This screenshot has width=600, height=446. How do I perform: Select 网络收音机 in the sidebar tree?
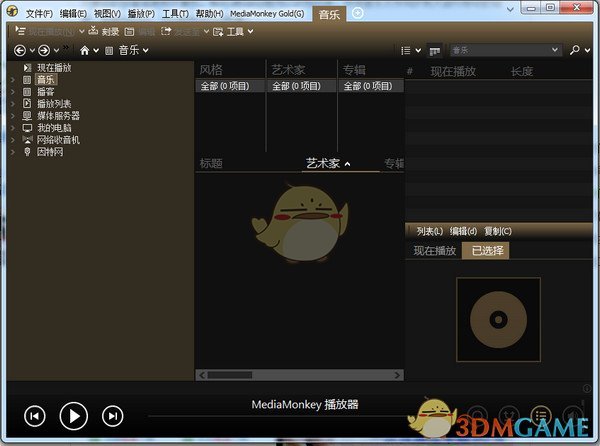coord(58,140)
